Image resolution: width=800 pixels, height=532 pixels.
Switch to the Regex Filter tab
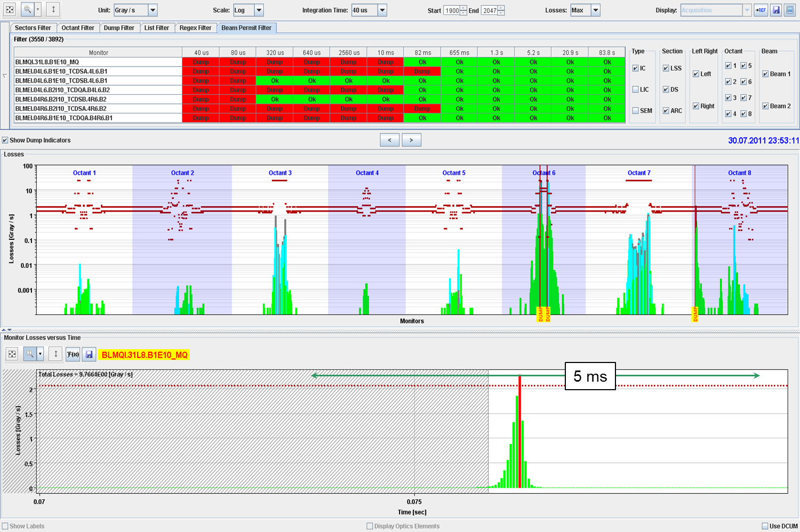195,28
